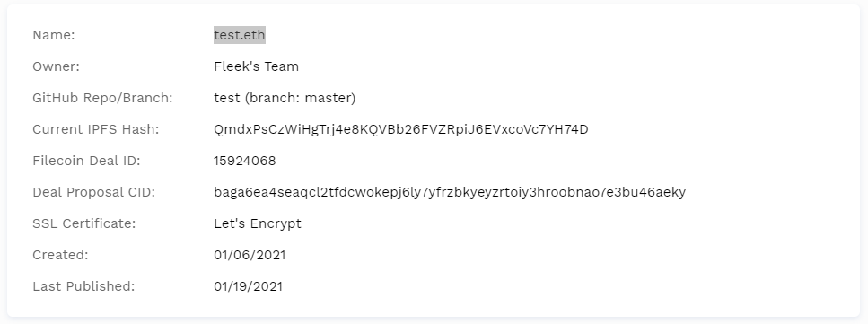Click the Created date 01/06/2021

tap(250, 255)
